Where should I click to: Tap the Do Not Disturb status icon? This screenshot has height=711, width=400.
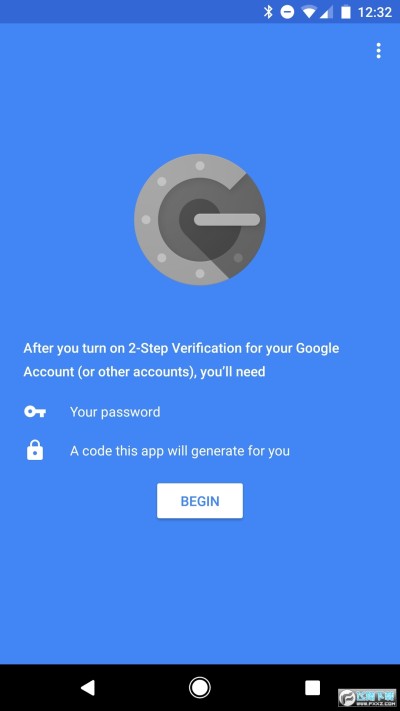(287, 12)
